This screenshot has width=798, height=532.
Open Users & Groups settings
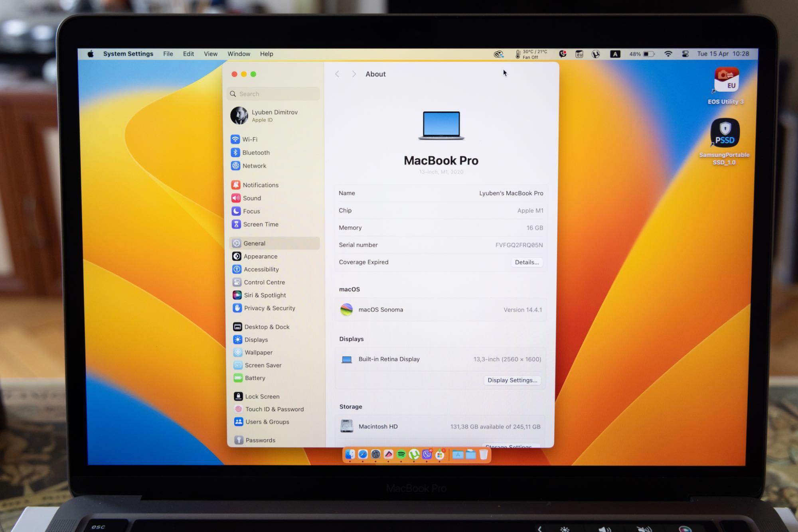click(262, 422)
